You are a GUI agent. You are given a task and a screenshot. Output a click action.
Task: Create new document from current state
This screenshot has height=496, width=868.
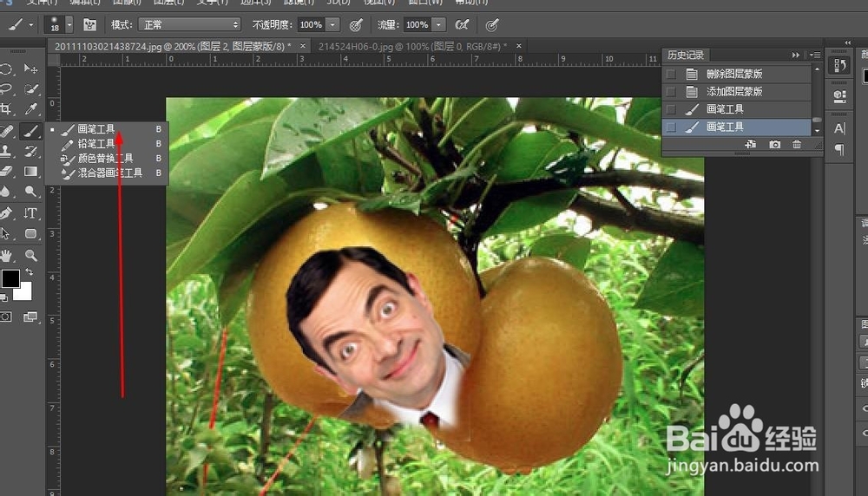coord(751,144)
